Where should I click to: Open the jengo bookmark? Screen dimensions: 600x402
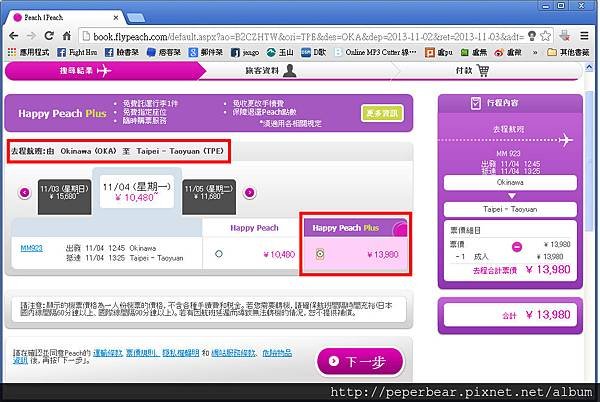point(245,52)
